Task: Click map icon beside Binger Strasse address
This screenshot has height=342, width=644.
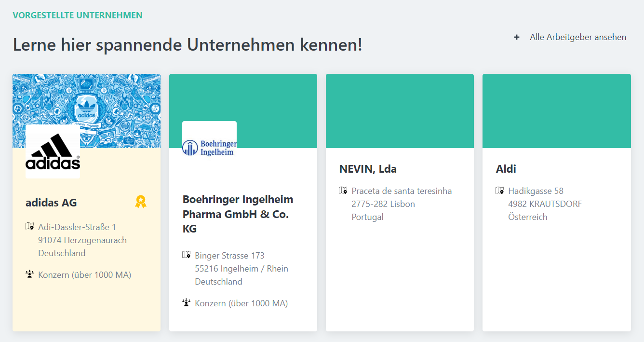Action: pyautogui.click(x=187, y=255)
